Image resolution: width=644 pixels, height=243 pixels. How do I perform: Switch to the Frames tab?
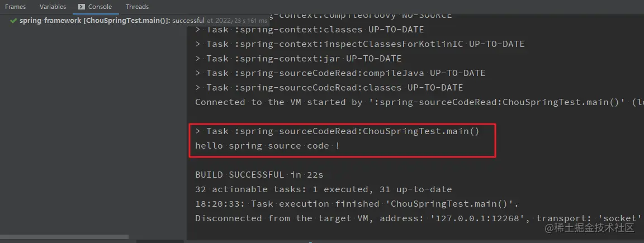(x=15, y=7)
